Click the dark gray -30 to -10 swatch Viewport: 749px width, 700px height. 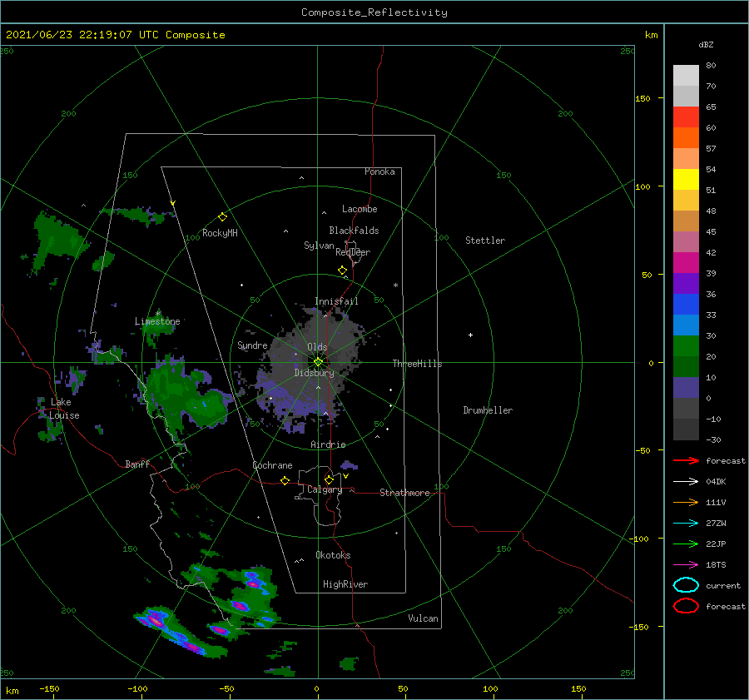click(686, 429)
